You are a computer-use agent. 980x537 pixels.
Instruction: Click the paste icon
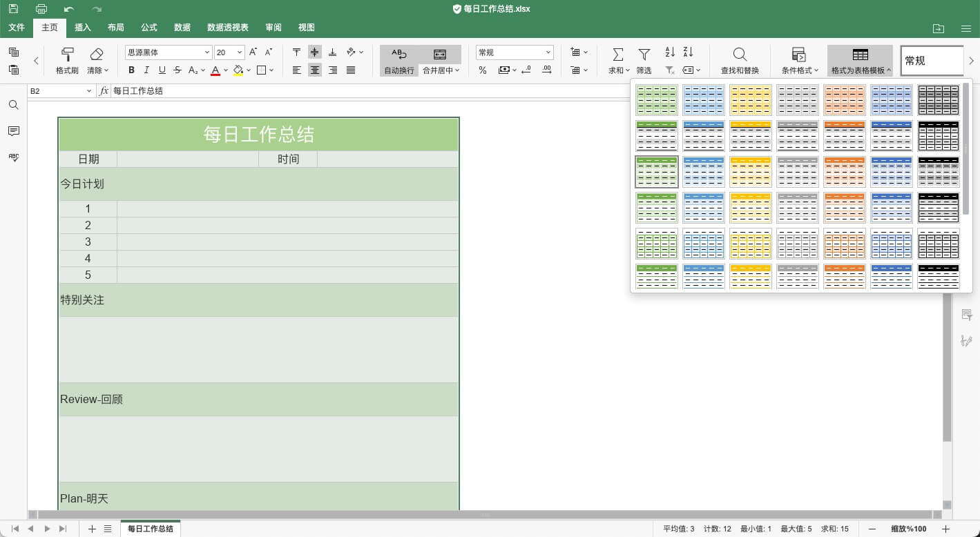coord(14,70)
